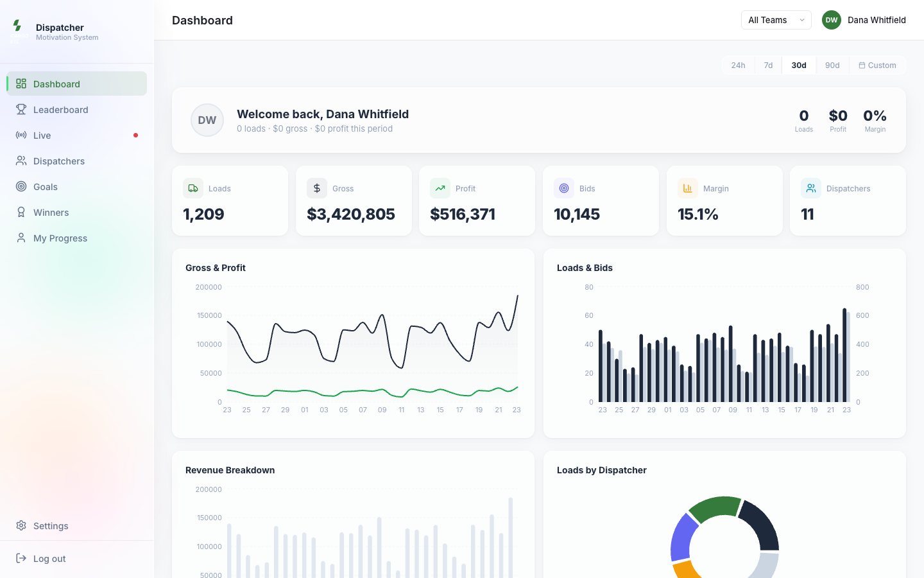Click the large DW avatar in the welcome card
Image resolution: width=924 pixels, height=578 pixels.
tap(207, 120)
